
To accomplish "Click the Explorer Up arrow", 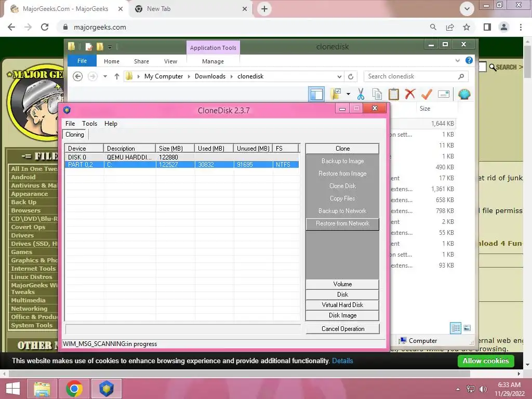I will pyautogui.click(x=117, y=76).
